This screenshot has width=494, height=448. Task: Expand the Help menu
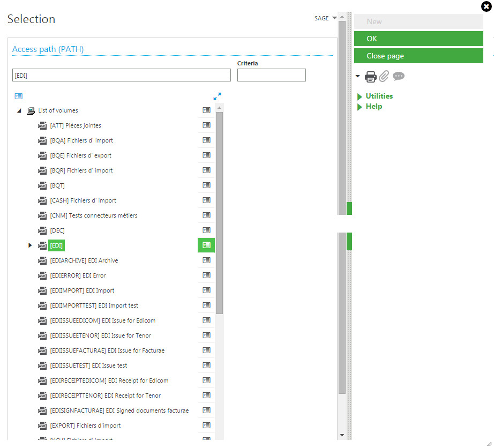click(373, 107)
